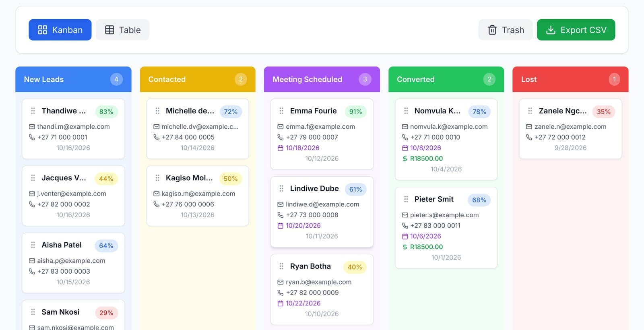Click the name Aisha Patel
The height and width of the screenshot is (330, 644).
[x=62, y=245]
